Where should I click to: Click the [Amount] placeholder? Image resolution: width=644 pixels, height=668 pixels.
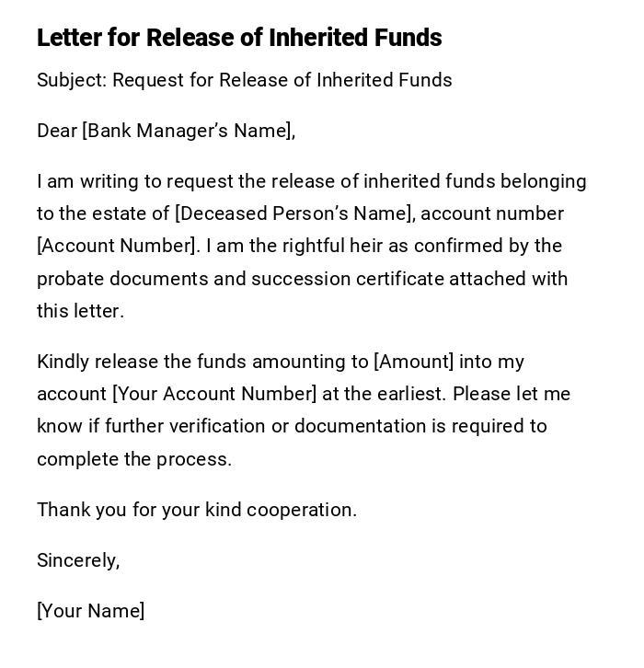(x=413, y=362)
